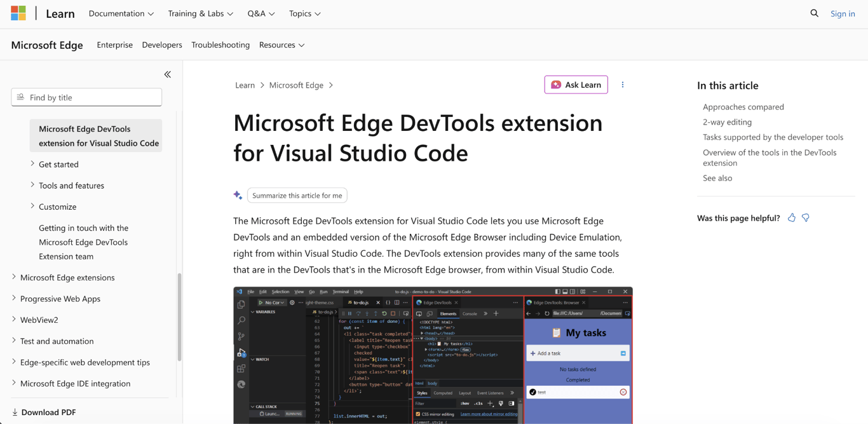Open the more actions vertical dots menu
Screen dimensions: 868x424
pos(623,85)
